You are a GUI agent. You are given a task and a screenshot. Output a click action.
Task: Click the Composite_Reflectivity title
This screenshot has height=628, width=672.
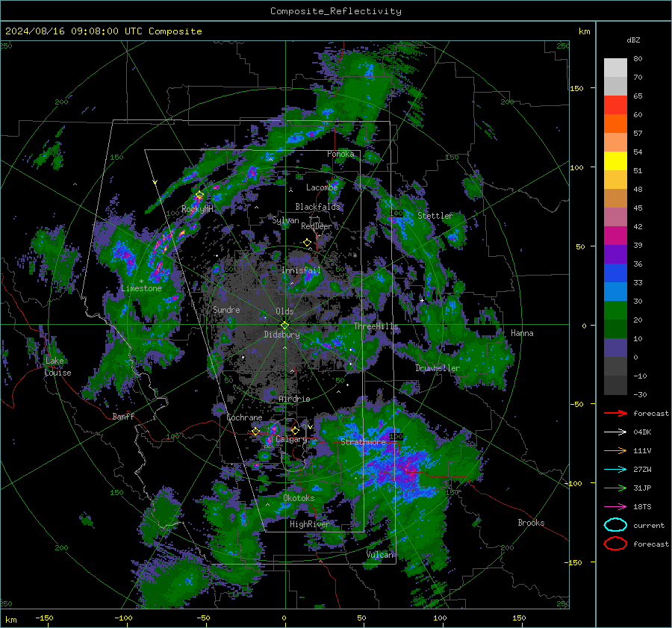coord(336,11)
